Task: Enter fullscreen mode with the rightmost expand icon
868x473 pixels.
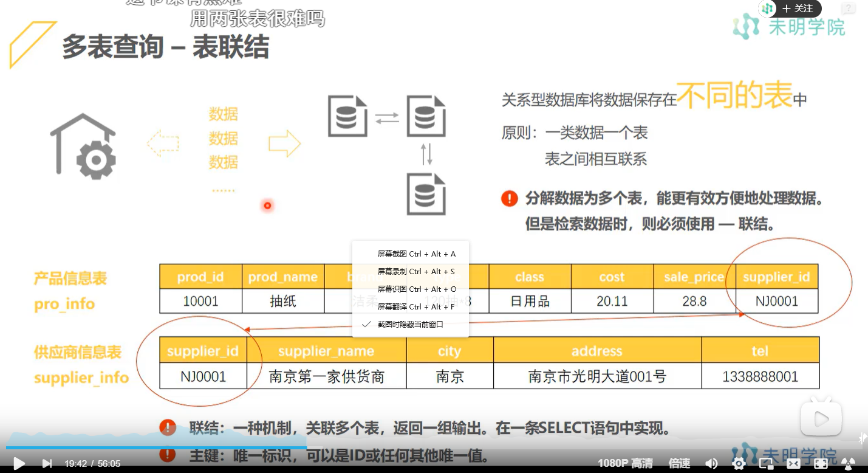Action: click(x=820, y=463)
